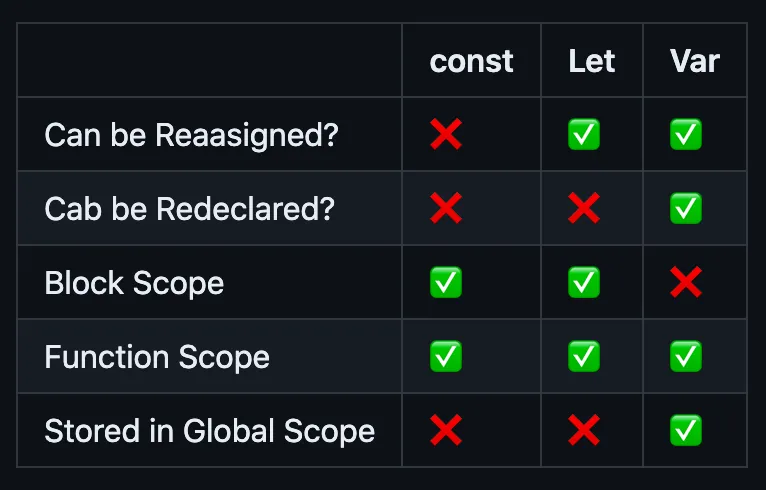The image size is (766, 490).
Task: Select the Let column header
Action: pyautogui.click(x=592, y=61)
